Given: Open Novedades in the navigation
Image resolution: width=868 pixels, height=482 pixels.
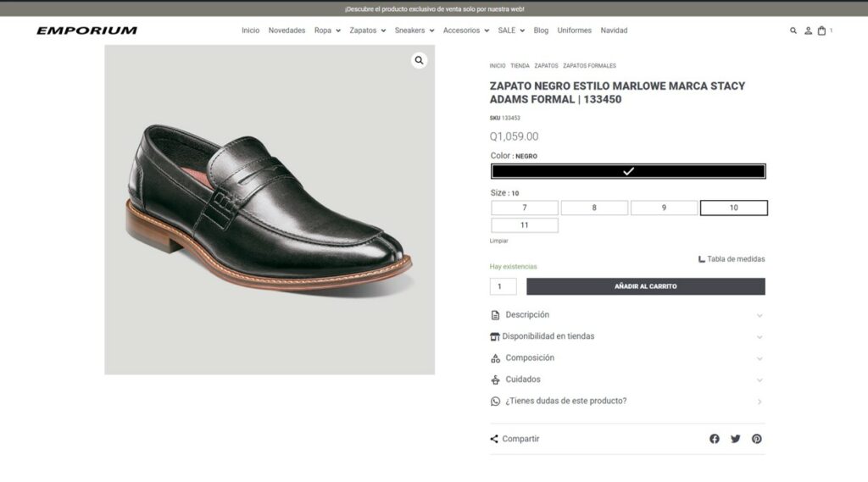Looking at the screenshot, I should pyautogui.click(x=287, y=30).
